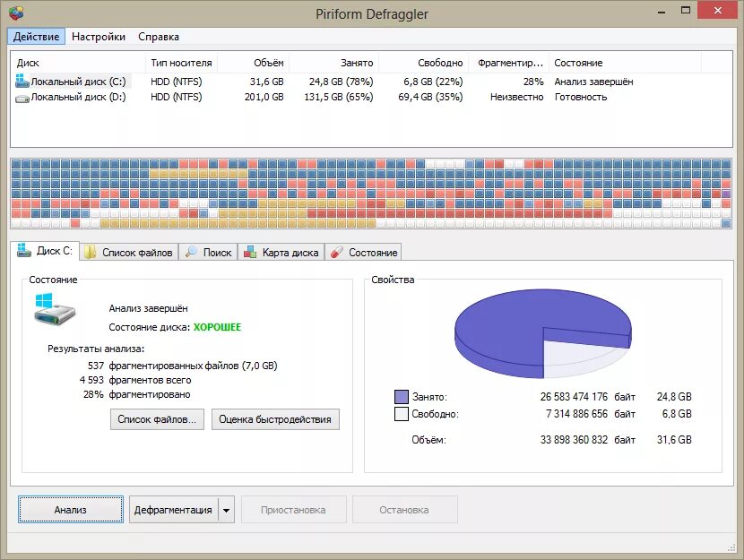Open the Настройки menu
This screenshot has height=560, width=744.
coord(99,37)
